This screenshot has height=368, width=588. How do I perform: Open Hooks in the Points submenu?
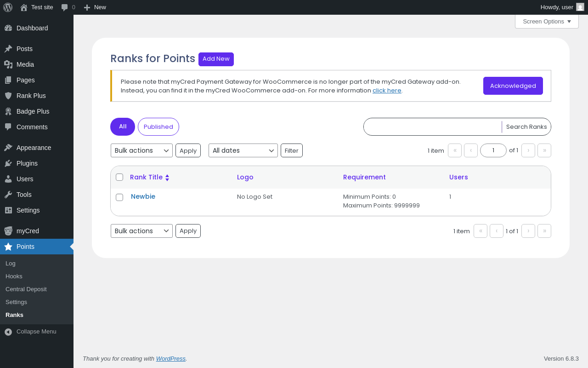pos(14,276)
